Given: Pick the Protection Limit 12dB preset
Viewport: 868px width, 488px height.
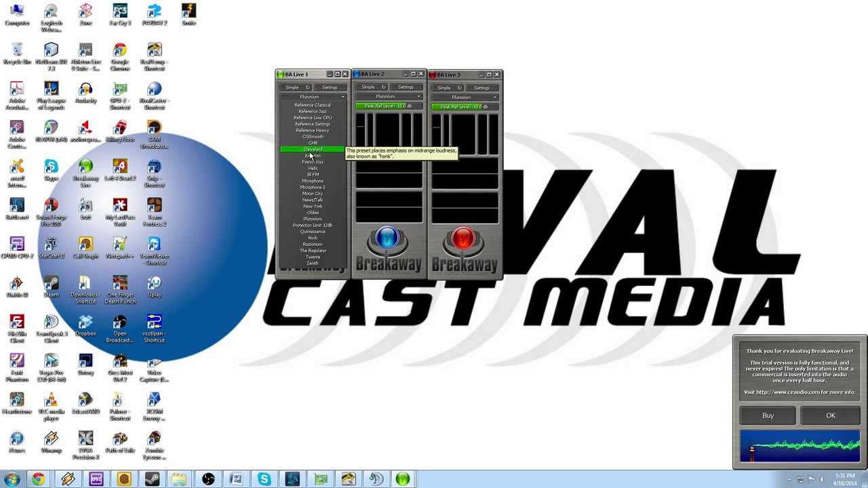Looking at the screenshot, I should coord(313,225).
